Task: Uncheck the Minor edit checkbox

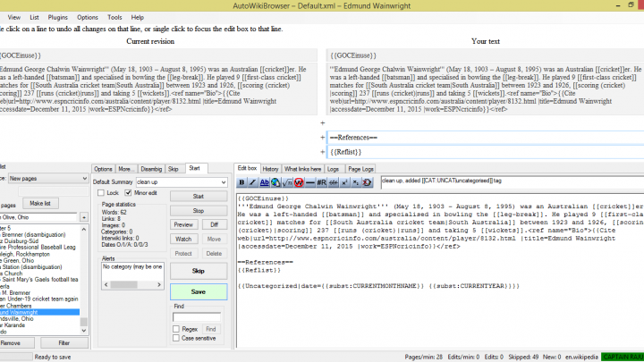Action: (127, 192)
